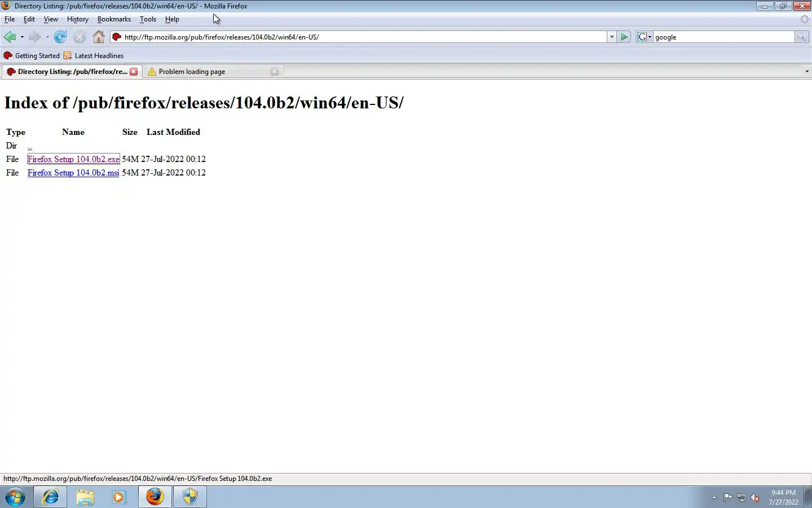Viewport: 812px width, 508px height.
Task: Click the muted volume tray icon
Action: coord(756,497)
